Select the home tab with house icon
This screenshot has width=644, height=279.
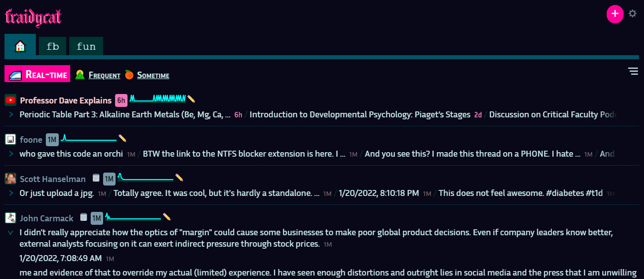pos(20,46)
